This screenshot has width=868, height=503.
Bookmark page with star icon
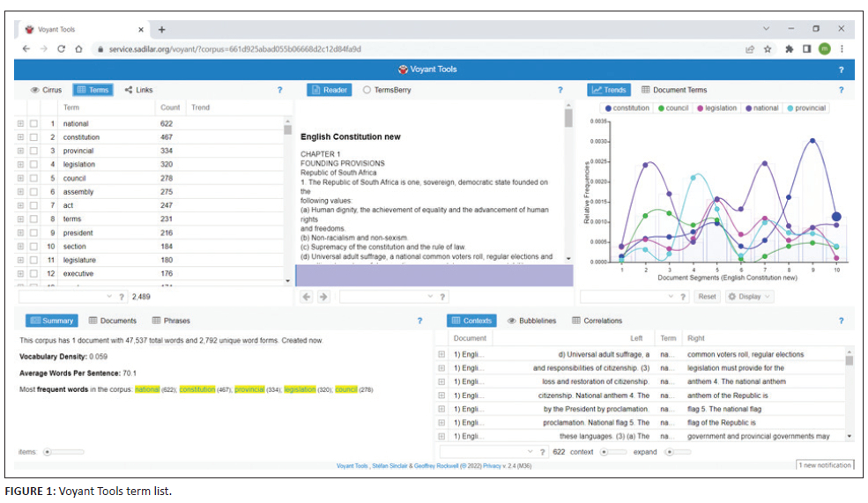coord(768,49)
